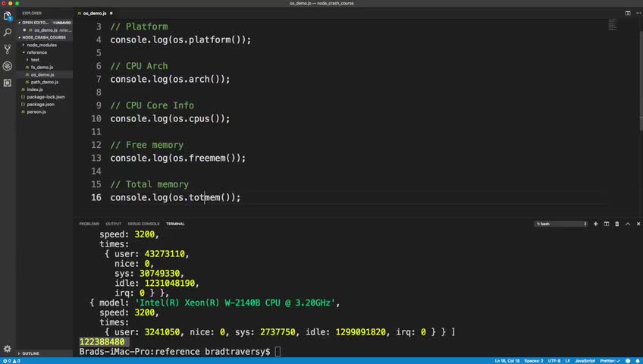The width and height of the screenshot is (643, 364).
Task: Click errors and warnings count in status bar
Action: pos(11,361)
